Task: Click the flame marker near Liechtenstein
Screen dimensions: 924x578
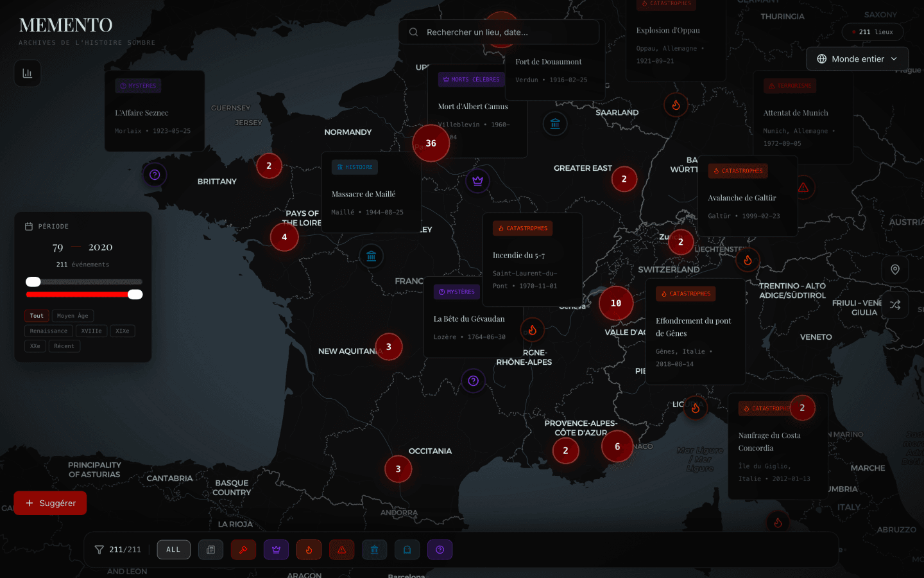Action: click(748, 260)
